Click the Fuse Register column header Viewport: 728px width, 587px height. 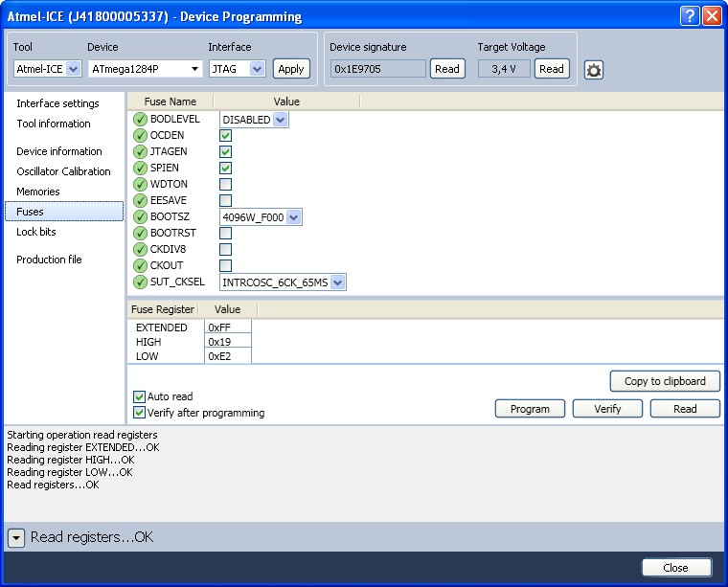click(163, 309)
